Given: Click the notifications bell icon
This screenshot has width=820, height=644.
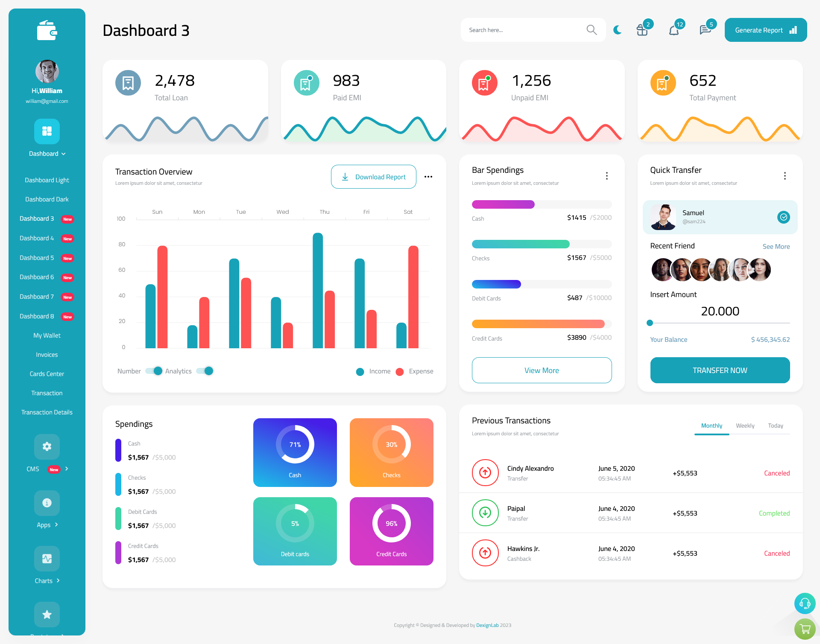Looking at the screenshot, I should click(x=674, y=29).
